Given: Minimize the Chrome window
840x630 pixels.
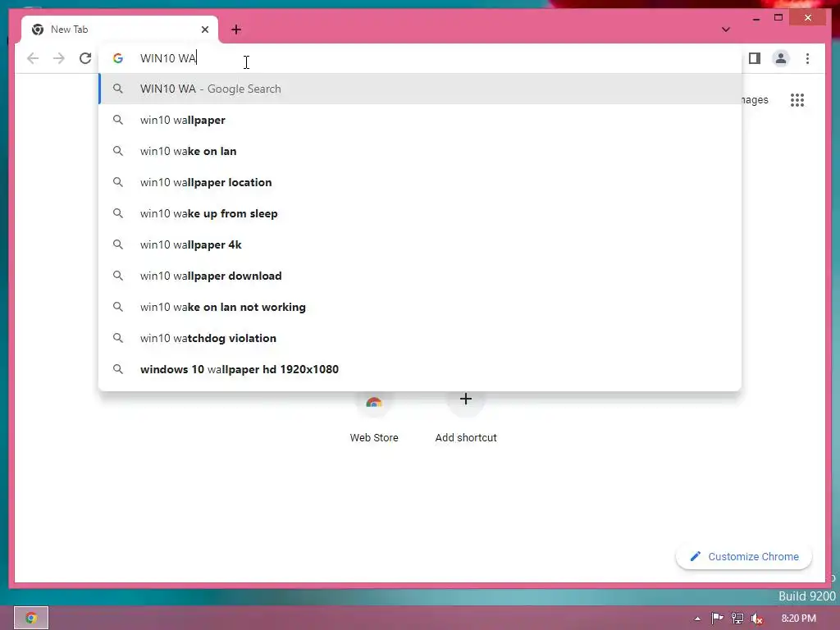Looking at the screenshot, I should [756, 18].
